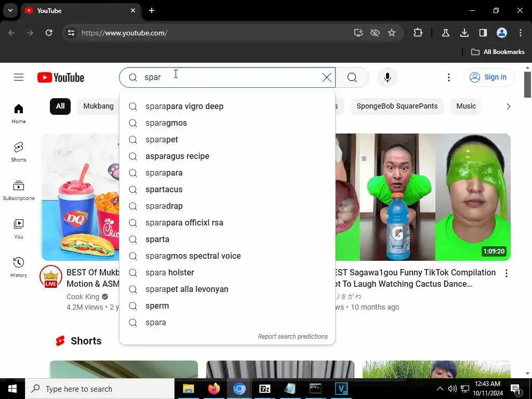Screen dimensions: 532x399
Task: Open the Chrome three-dot menu
Action: [x=520, y=33]
